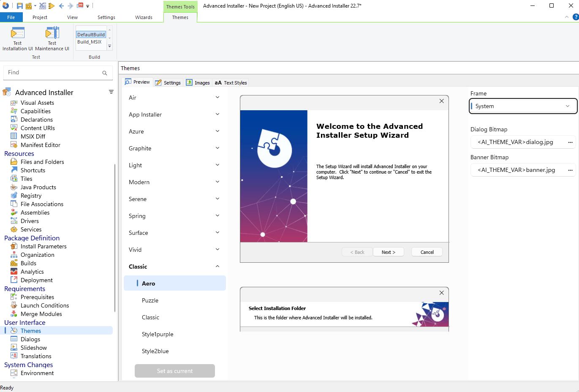Open the Images tab
This screenshot has width=579, height=392.
pos(198,83)
